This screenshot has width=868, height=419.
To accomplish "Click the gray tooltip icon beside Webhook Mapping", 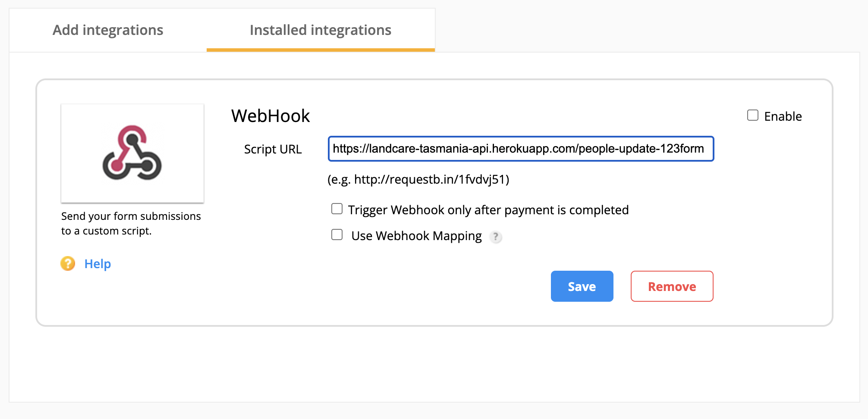I will [496, 237].
